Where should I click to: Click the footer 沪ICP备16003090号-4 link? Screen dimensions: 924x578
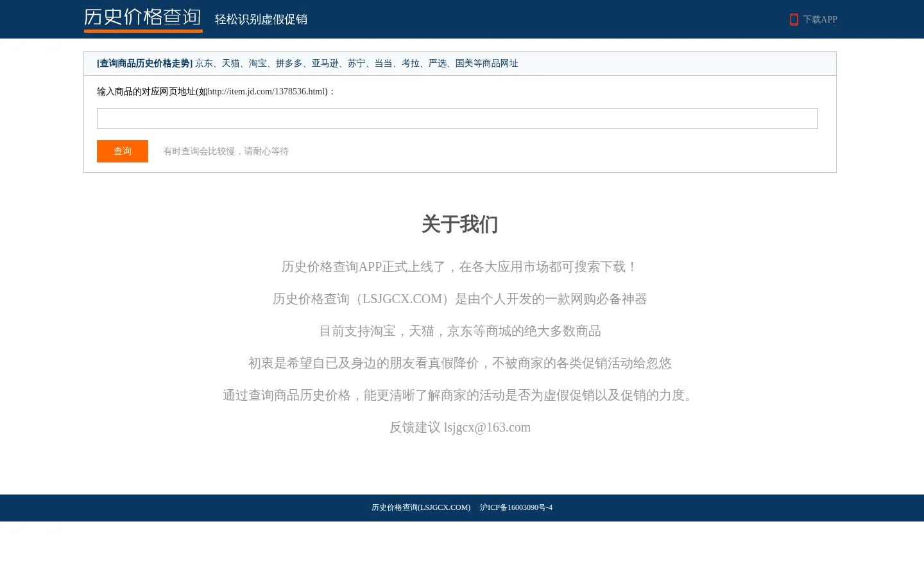click(x=516, y=507)
